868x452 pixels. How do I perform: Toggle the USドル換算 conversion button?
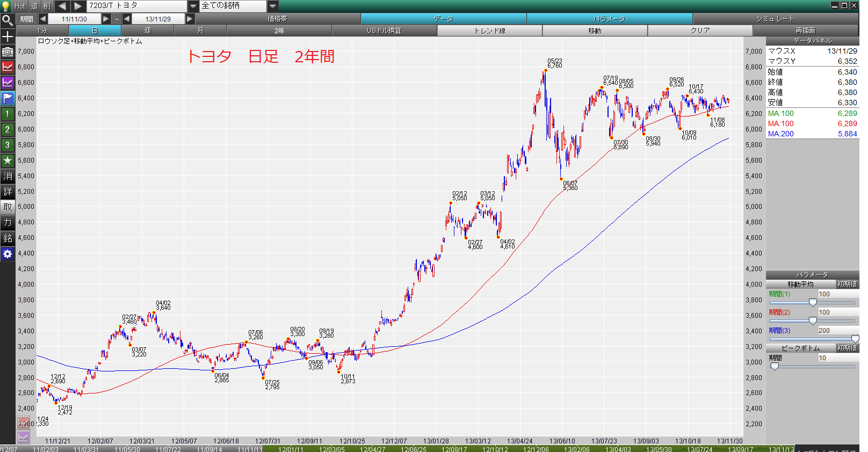point(385,31)
